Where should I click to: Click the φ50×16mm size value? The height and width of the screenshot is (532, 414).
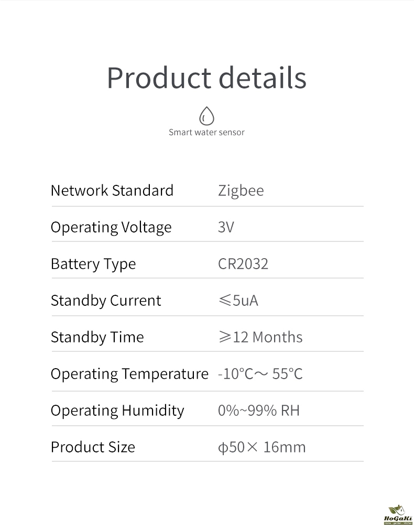[x=262, y=447]
